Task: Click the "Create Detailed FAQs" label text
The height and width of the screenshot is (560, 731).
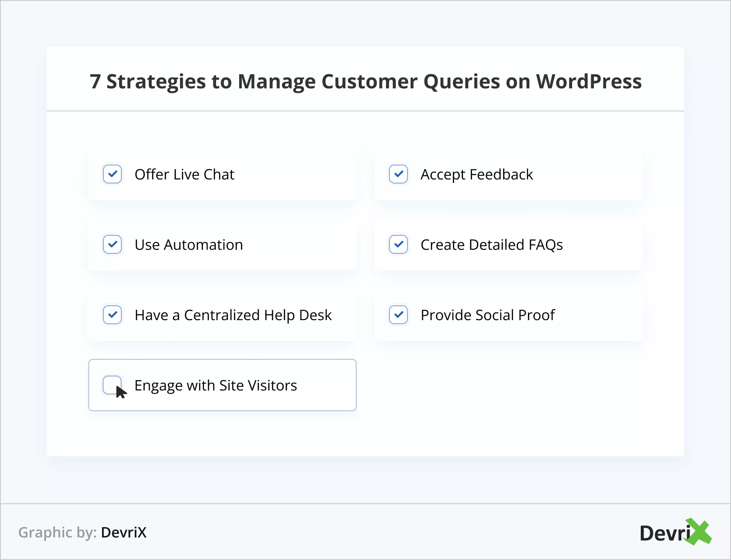Action: (491, 245)
